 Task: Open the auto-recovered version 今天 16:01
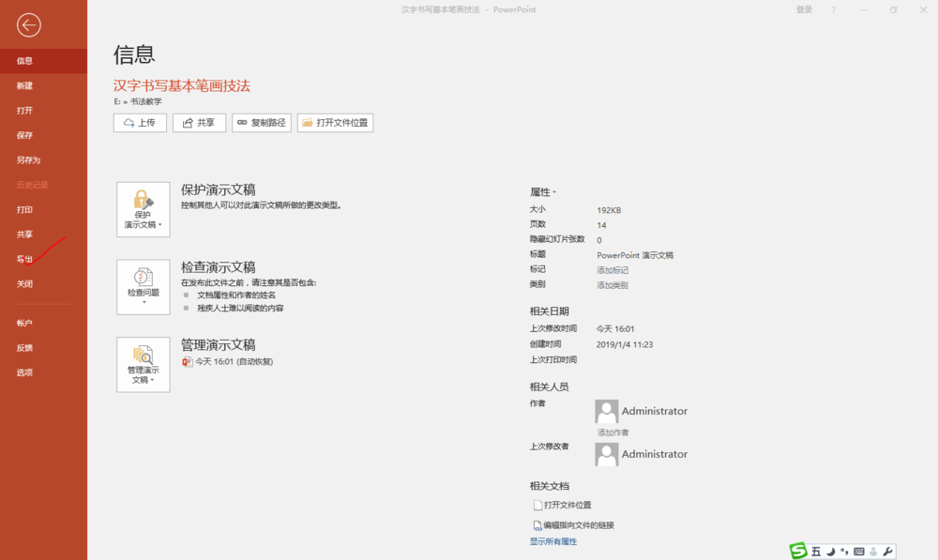[234, 361]
